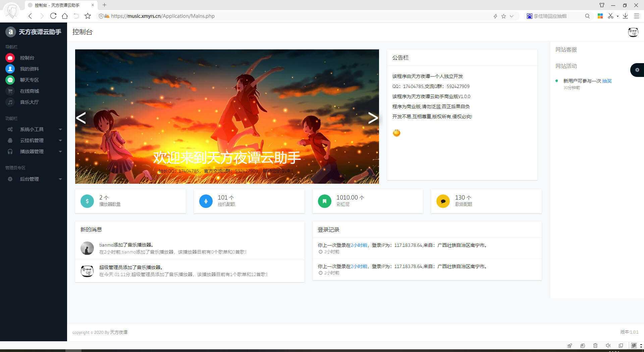Open browser downloads icon
The height and width of the screenshot is (352, 644).
pyautogui.click(x=625, y=16)
